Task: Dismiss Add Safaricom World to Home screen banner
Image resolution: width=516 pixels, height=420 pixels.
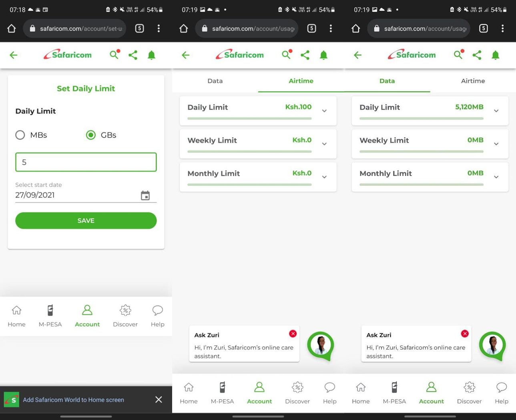Action: click(x=159, y=400)
